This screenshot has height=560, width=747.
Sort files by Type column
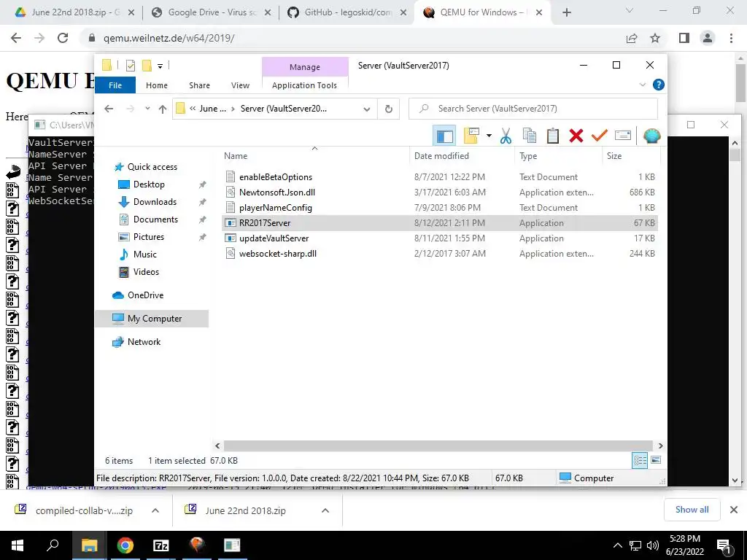(x=558, y=156)
